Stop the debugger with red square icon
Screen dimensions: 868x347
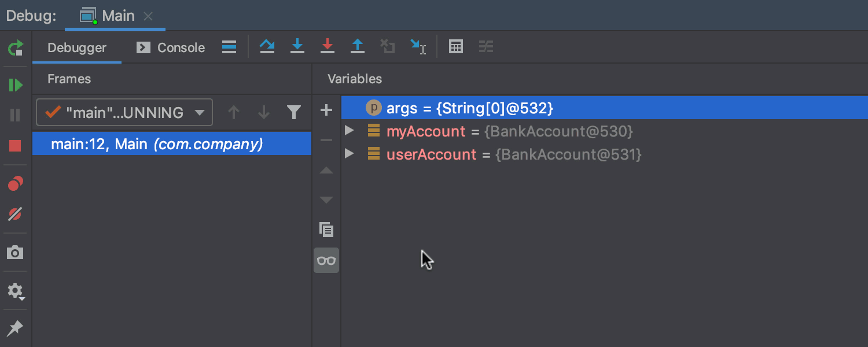coord(16,145)
